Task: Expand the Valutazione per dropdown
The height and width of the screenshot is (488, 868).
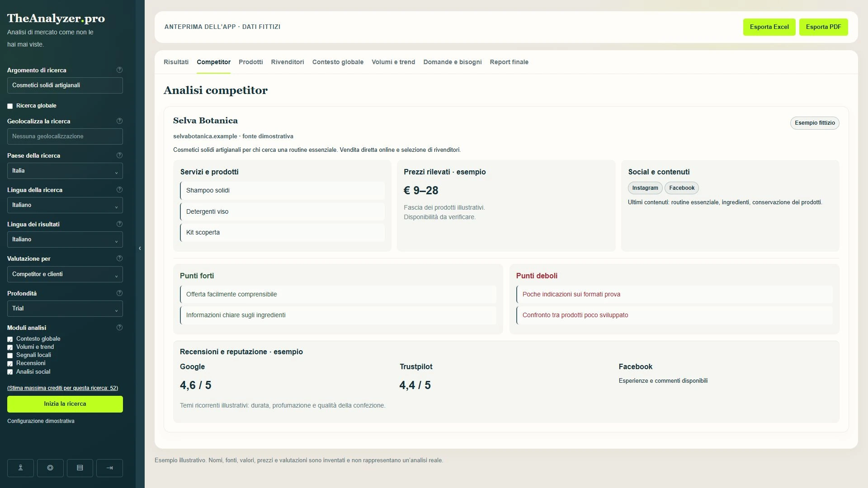Action: coord(65,274)
